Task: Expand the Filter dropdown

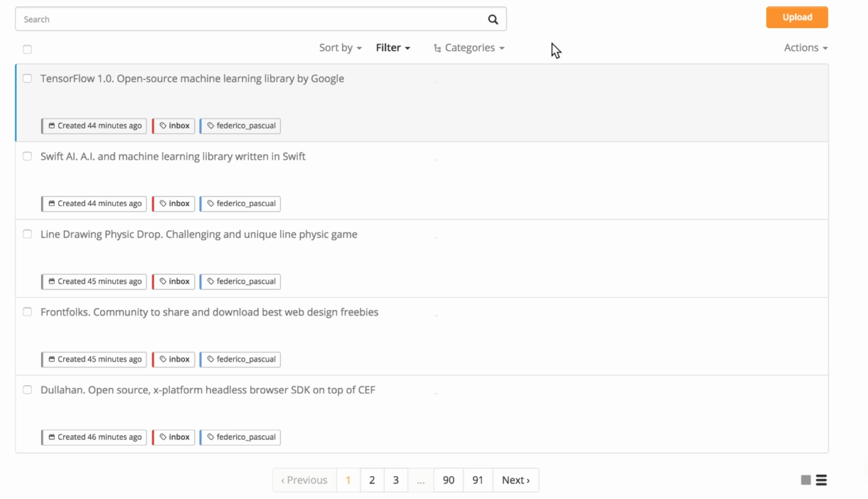Action: (x=393, y=48)
